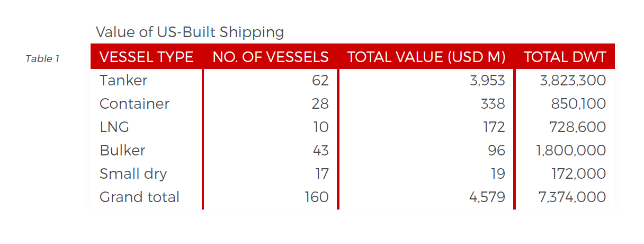Select the Small dry row label

coord(133,174)
